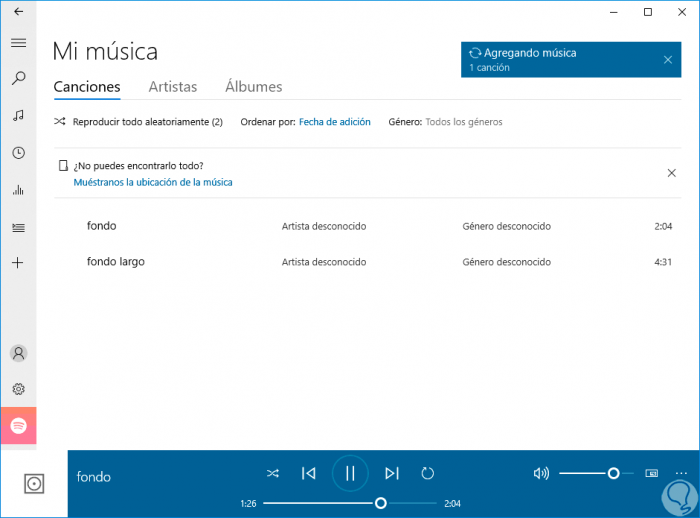Viewport: 700px width, 518px height.
Task: Open the cast to device icon
Action: pyautogui.click(x=651, y=473)
